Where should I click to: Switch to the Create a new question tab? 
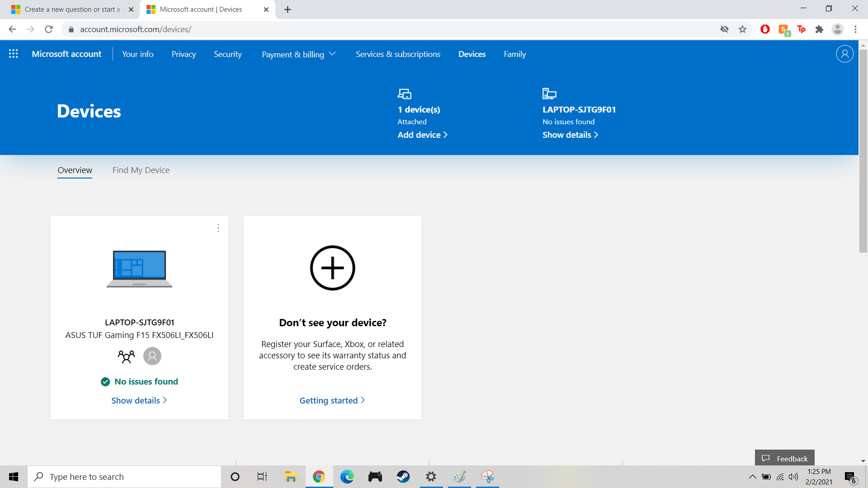point(72,9)
